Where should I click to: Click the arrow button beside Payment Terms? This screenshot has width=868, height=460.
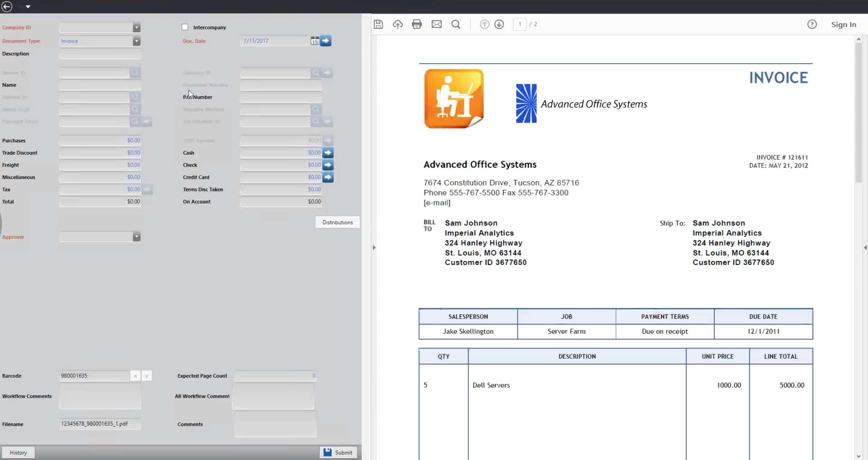(x=146, y=121)
